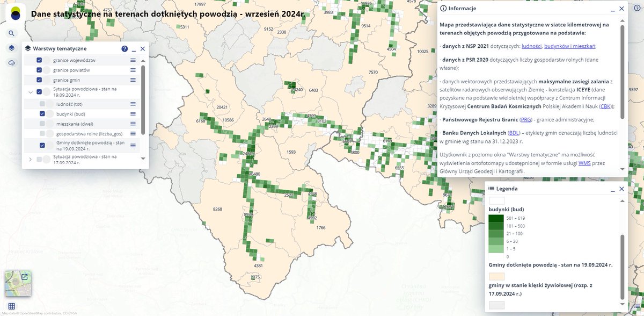Click the info icon at top-right corner
Screen dimensions: 644x316
click(x=638, y=8)
